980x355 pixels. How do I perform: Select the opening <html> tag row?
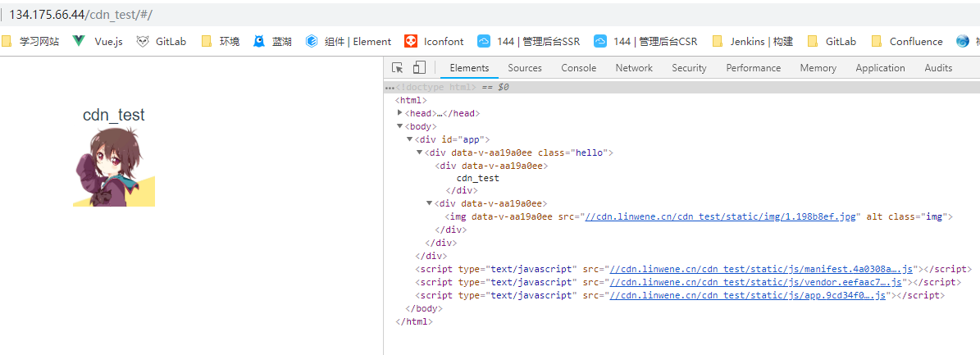(x=411, y=100)
